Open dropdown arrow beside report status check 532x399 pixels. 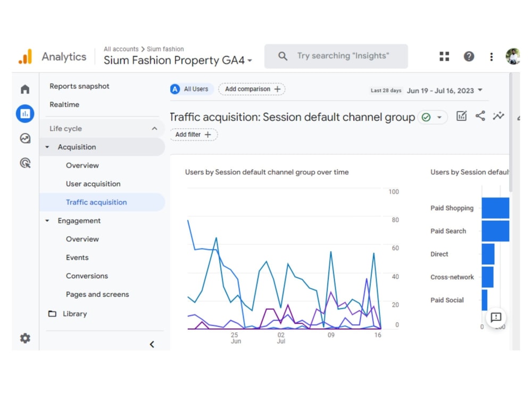coord(439,118)
